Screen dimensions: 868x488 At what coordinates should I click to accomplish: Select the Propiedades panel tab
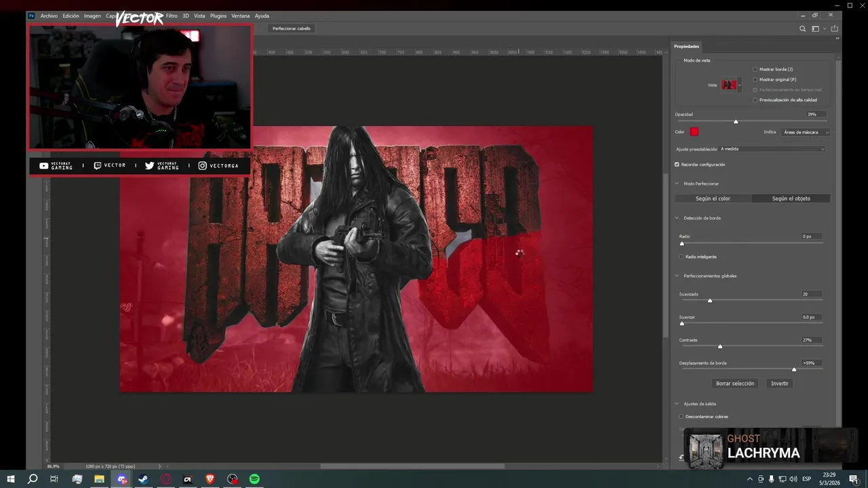tap(686, 46)
